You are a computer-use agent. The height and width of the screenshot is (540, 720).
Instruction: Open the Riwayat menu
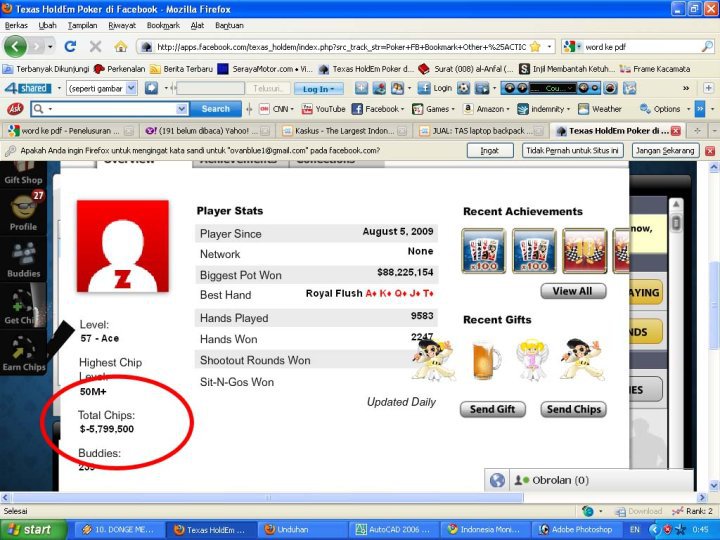point(122,25)
